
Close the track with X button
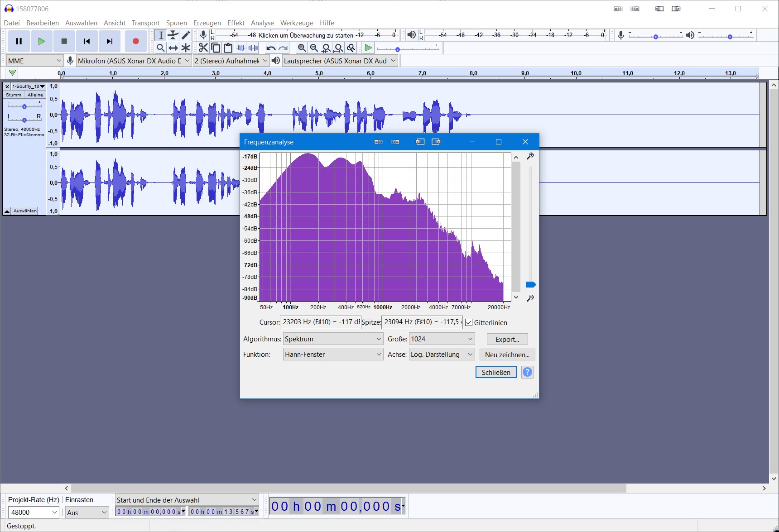tap(7, 86)
